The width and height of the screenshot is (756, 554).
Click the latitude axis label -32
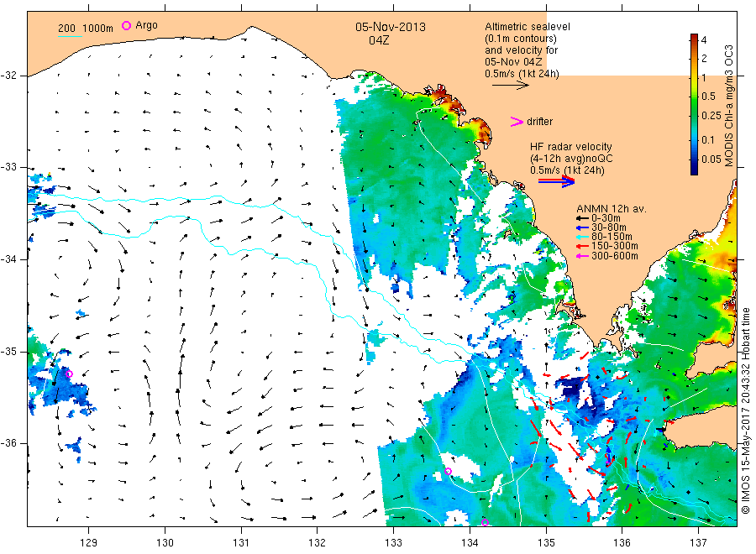point(8,76)
